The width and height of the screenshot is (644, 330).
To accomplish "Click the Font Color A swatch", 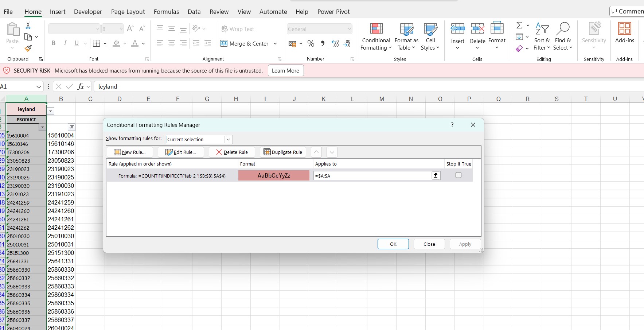I will [x=135, y=43].
